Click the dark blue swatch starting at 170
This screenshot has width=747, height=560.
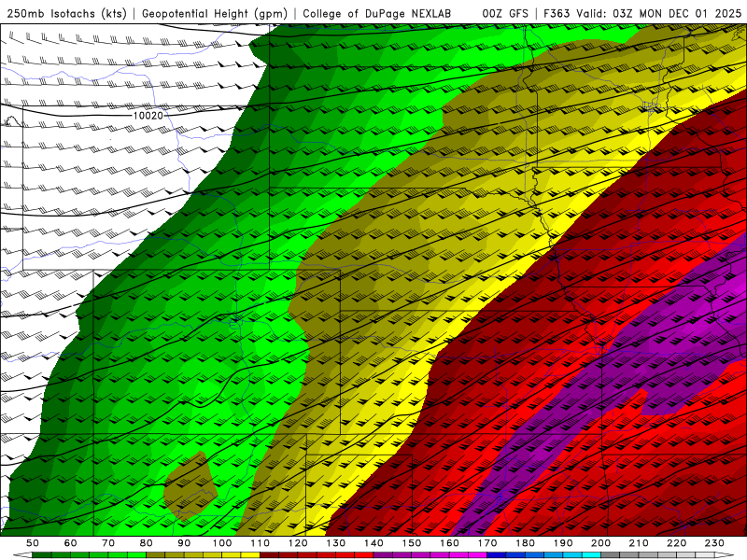click(x=497, y=554)
